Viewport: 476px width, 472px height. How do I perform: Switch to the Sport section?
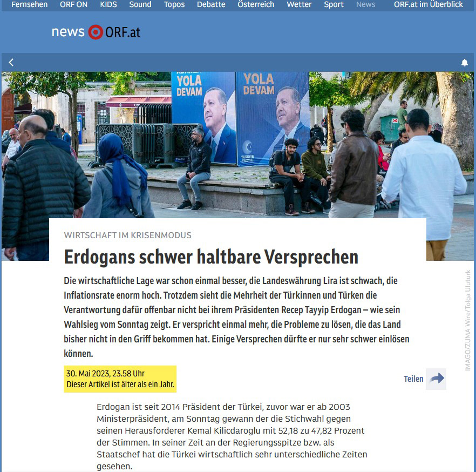(334, 4)
